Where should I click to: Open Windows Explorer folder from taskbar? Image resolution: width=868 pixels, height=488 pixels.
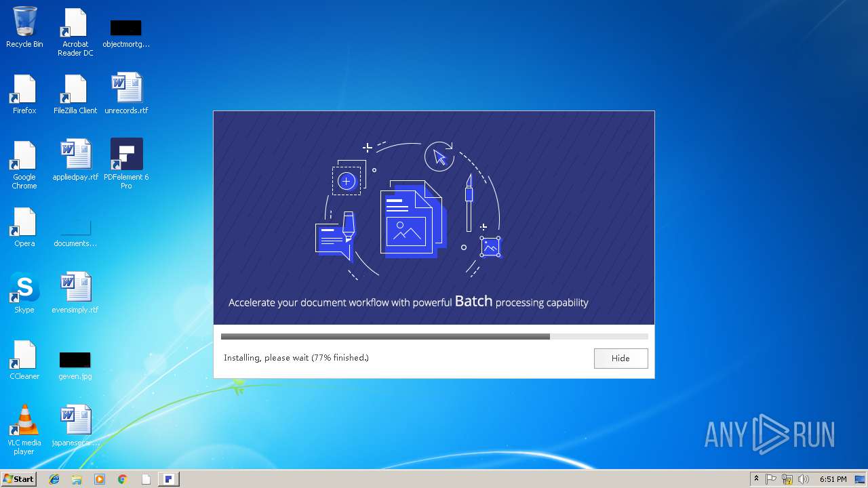[77, 479]
